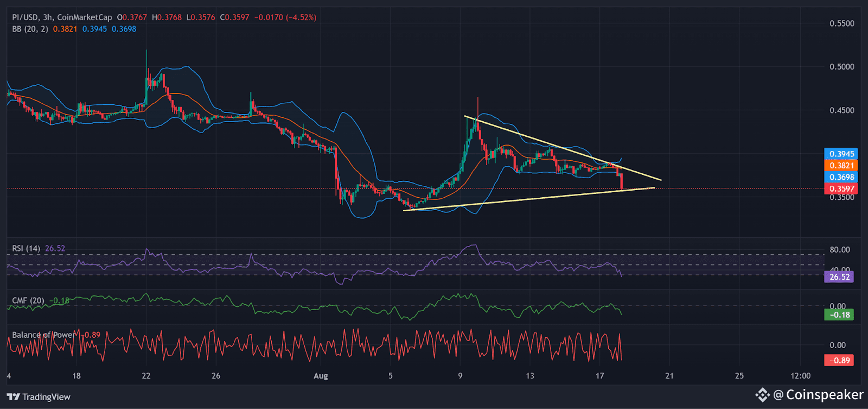Click the 0.4500 price scale label
This screenshot has width=868, height=409.
[x=842, y=110]
